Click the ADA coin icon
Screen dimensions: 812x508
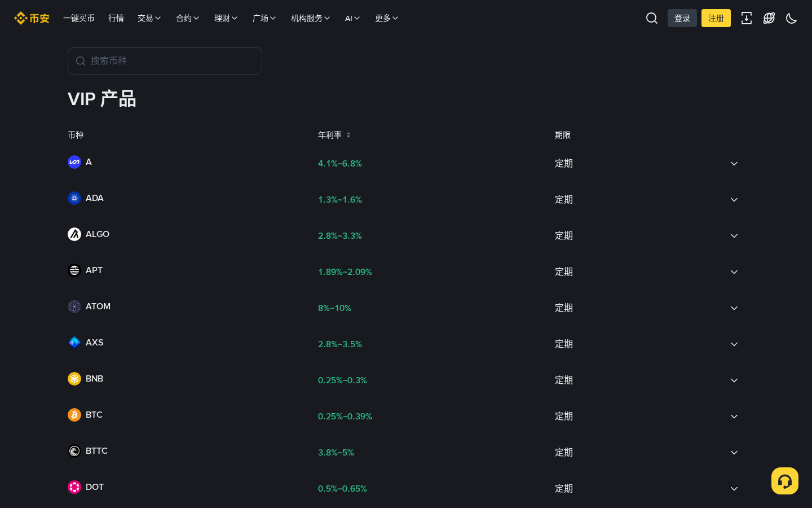coord(74,198)
